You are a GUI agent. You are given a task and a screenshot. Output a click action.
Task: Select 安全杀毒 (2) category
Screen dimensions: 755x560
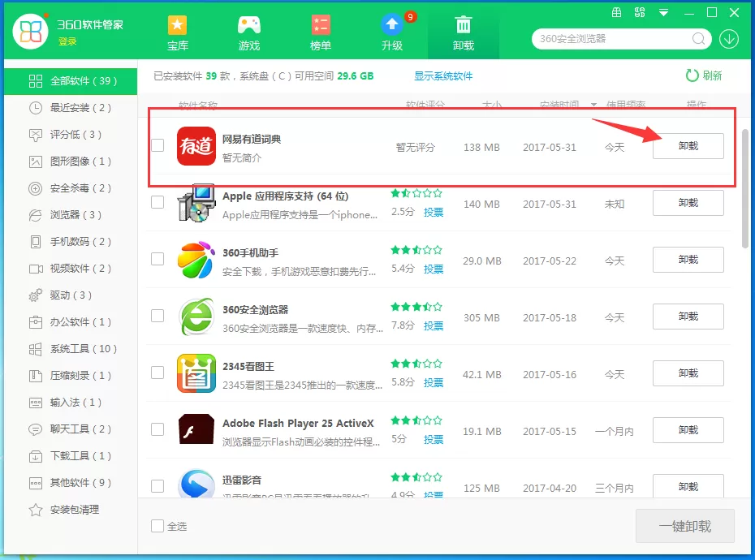[71, 188]
